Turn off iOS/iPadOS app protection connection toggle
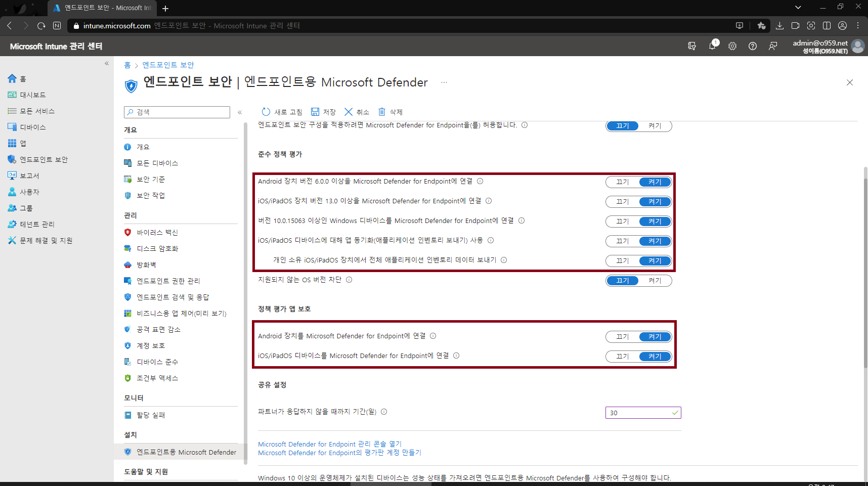The height and width of the screenshot is (486, 868). (x=623, y=357)
